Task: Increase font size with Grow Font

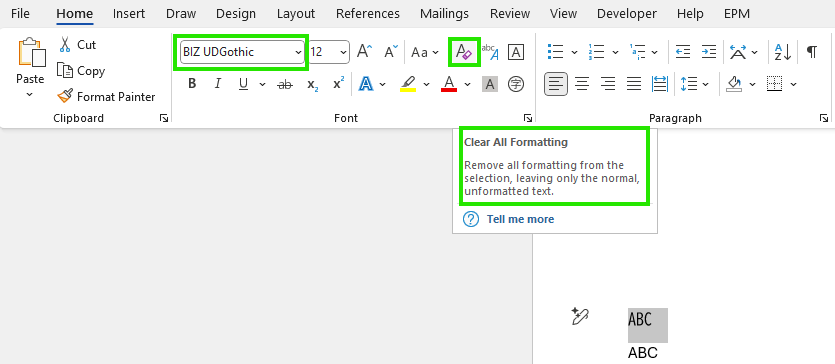Action: (x=365, y=52)
